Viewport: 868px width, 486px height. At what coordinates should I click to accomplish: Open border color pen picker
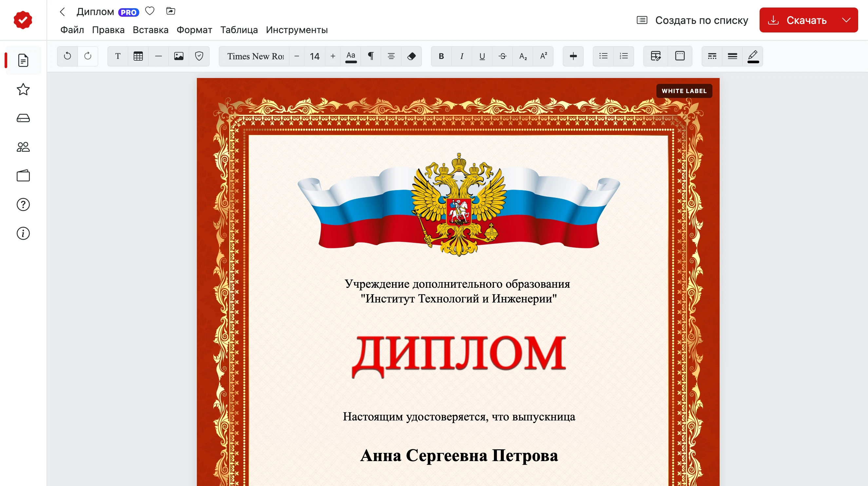[753, 56]
